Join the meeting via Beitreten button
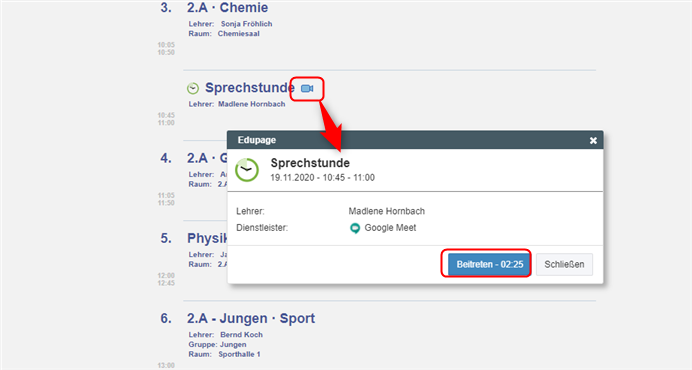Image resolution: width=692 pixels, height=370 pixels. (489, 264)
